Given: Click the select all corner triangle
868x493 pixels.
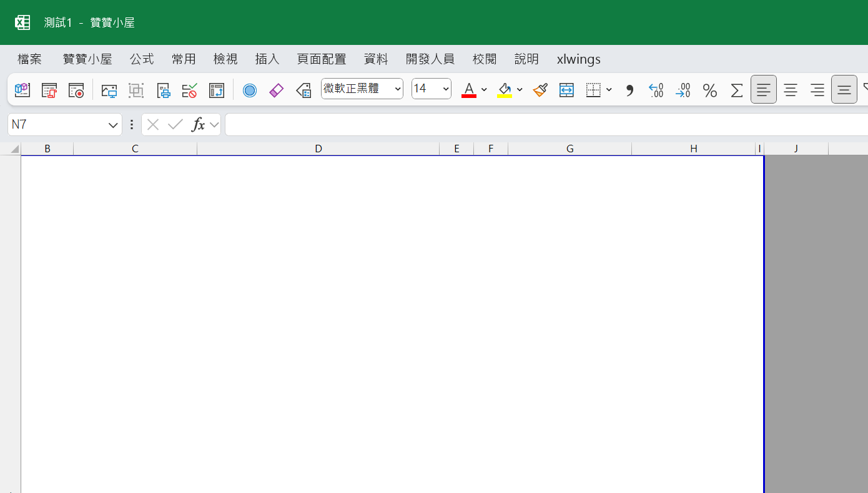Looking at the screenshot, I should (14, 149).
